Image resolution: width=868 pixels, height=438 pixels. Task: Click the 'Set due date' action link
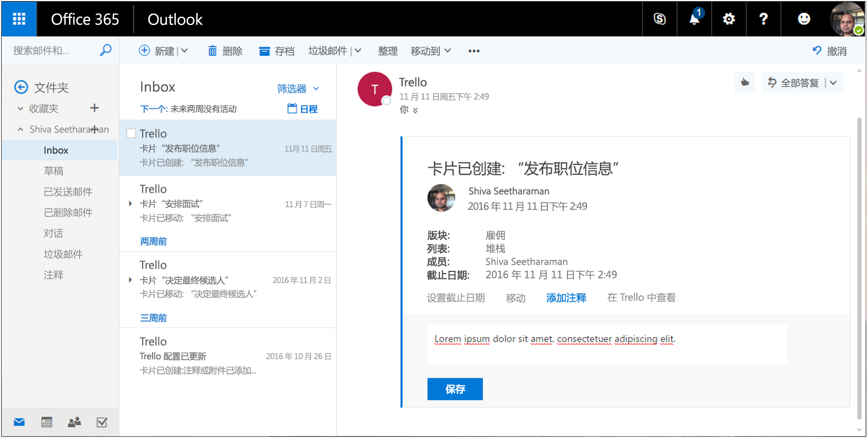tap(456, 298)
